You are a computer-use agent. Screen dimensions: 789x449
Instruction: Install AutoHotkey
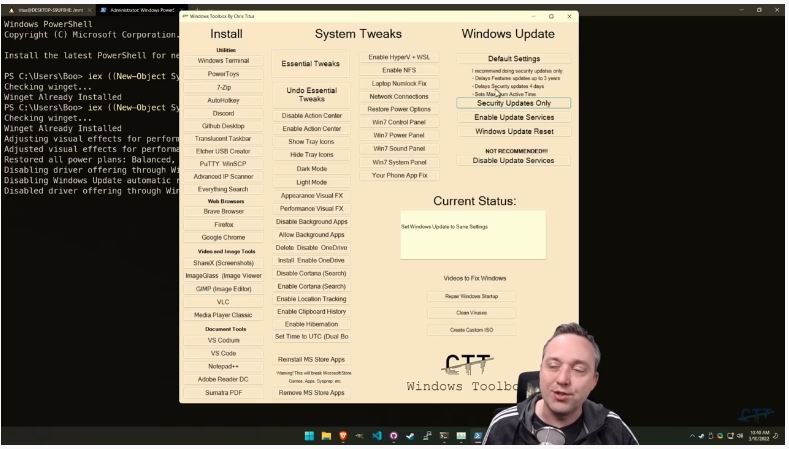click(x=223, y=100)
